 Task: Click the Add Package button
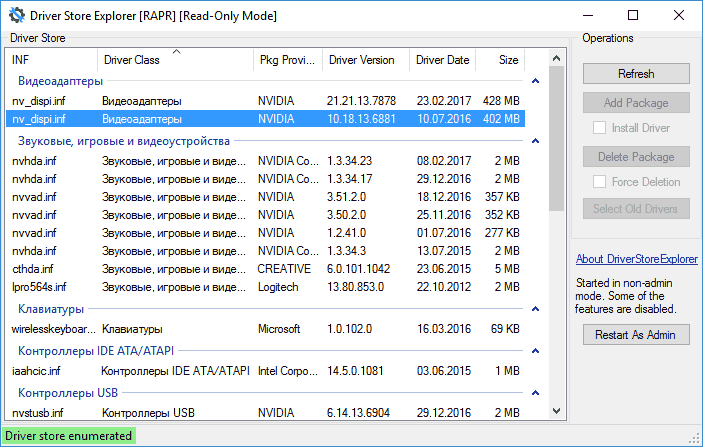(636, 103)
